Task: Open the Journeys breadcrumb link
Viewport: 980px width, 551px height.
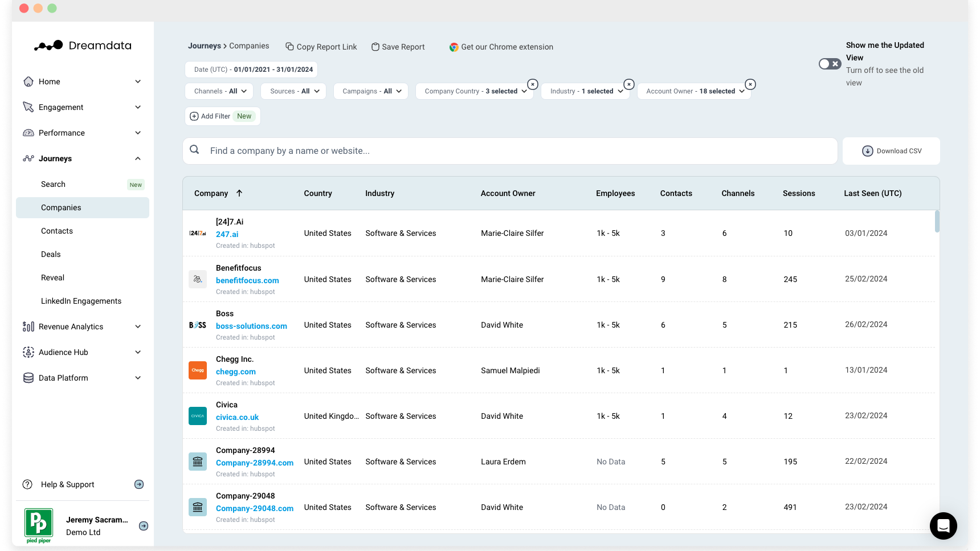Action: (x=205, y=46)
